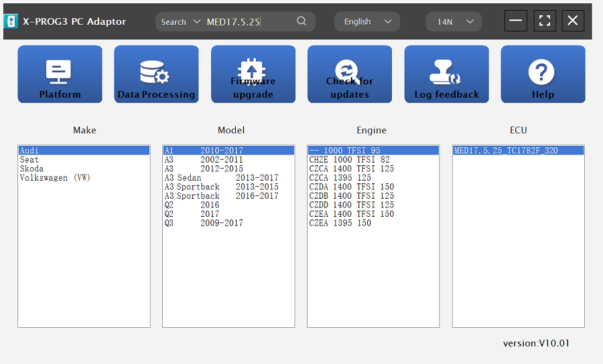Launch the Firmware upgrade tile
Image resolution: width=603 pixels, height=364 pixels.
[x=253, y=74]
